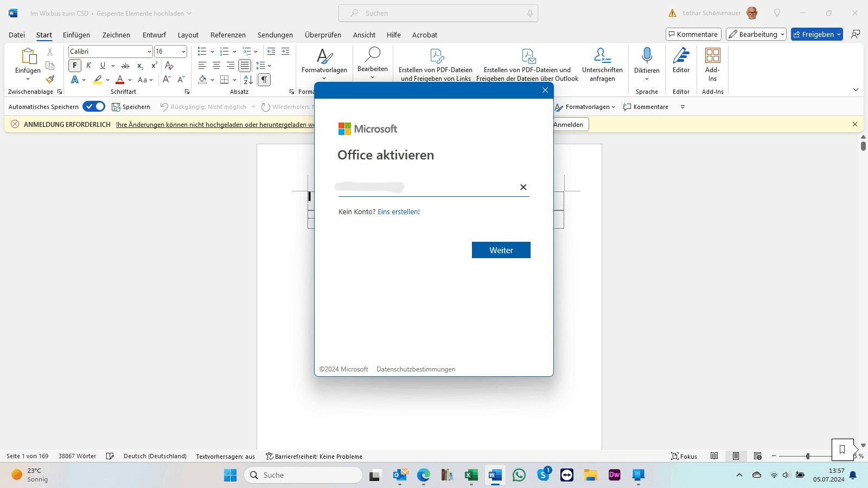Apply superscript formatting
The image size is (868, 488).
[x=154, y=66]
